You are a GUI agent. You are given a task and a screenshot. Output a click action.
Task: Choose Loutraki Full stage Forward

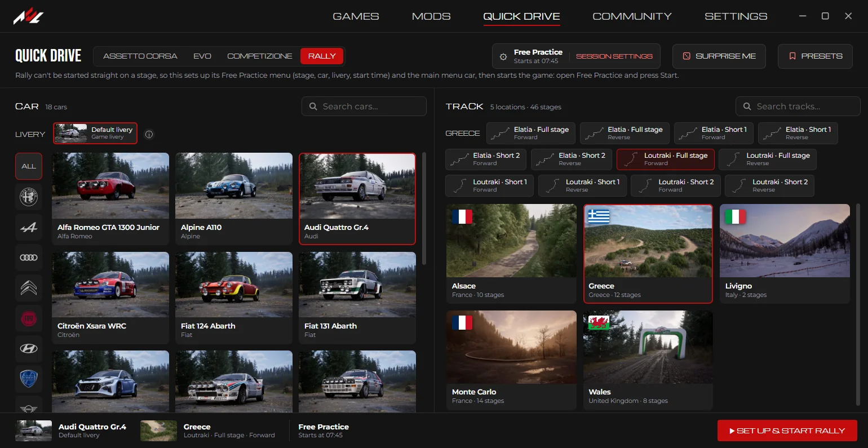pyautogui.click(x=666, y=159)
